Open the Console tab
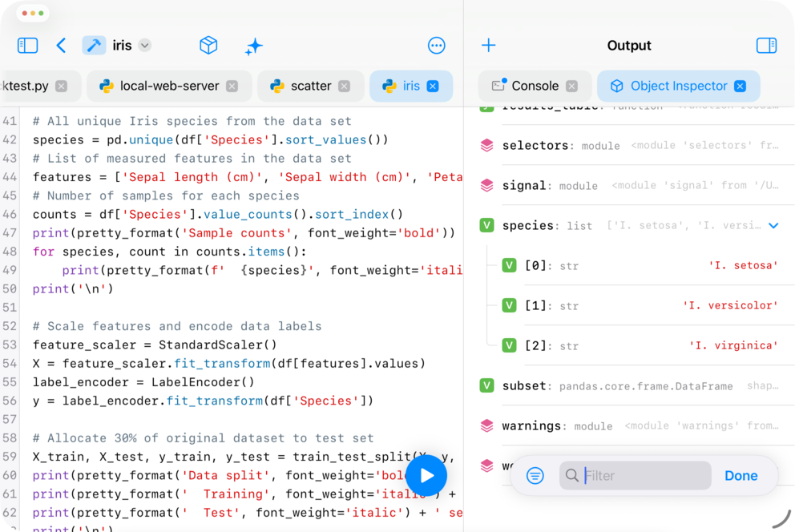Image resolution: width=795 pixels, height=532 pixels. [x=535, y=87]
